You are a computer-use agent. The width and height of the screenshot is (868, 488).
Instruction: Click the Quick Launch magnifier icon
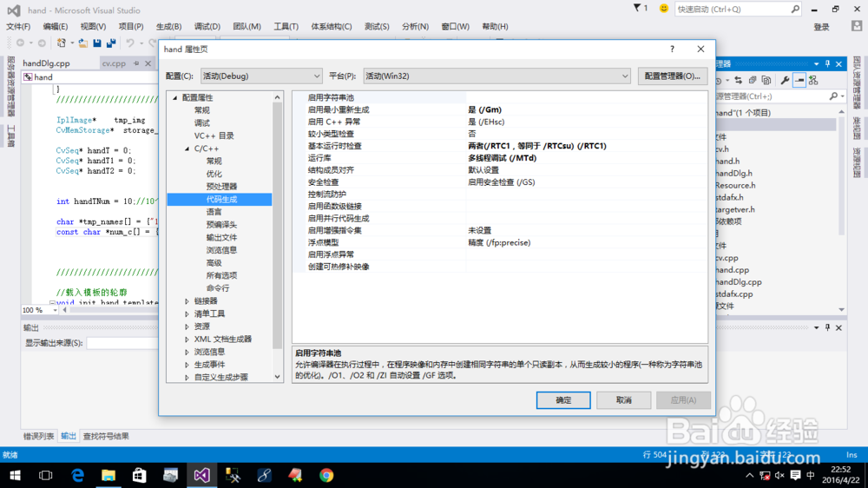click(795, 9)
